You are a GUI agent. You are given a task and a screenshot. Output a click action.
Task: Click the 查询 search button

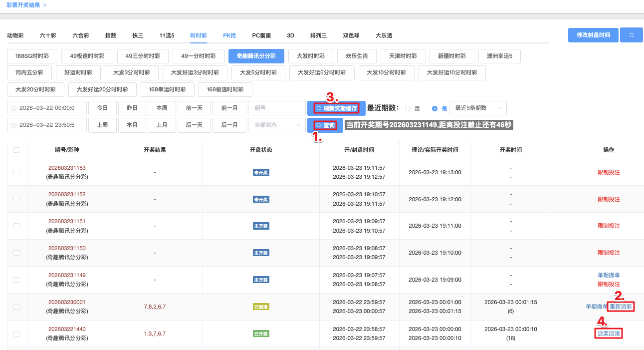tap(325, 125)
